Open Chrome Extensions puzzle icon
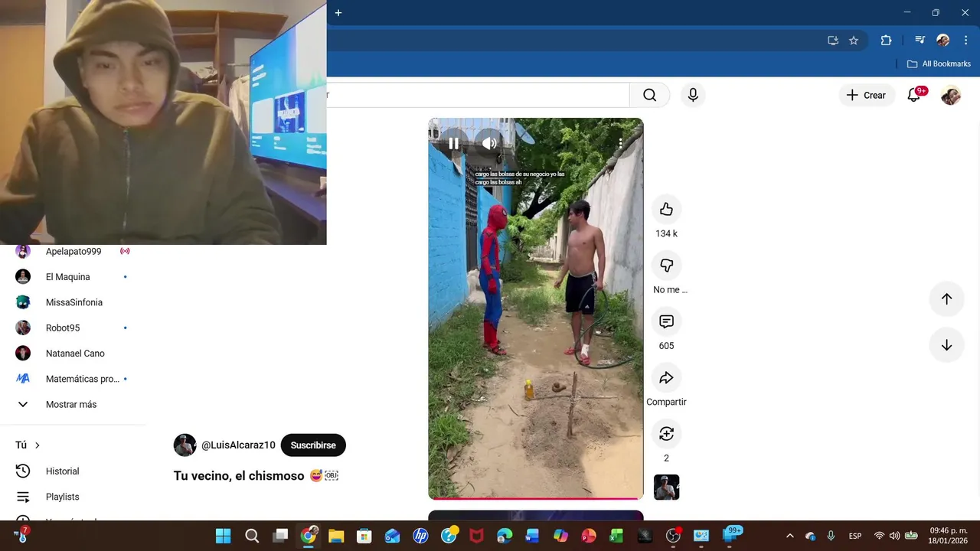 coord(886,41)
